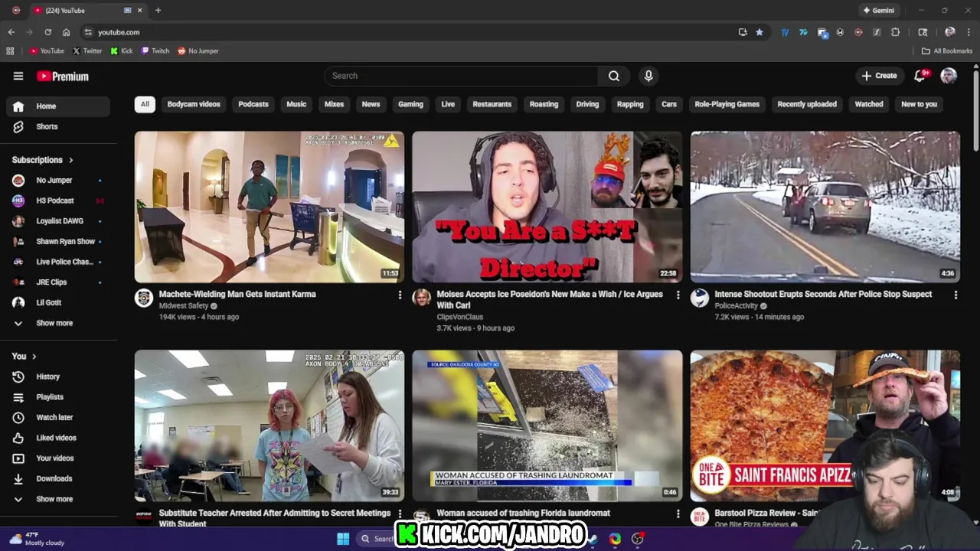Open a new browser tab
Viewport: 980px width, 551px height.
pos(158,11)
